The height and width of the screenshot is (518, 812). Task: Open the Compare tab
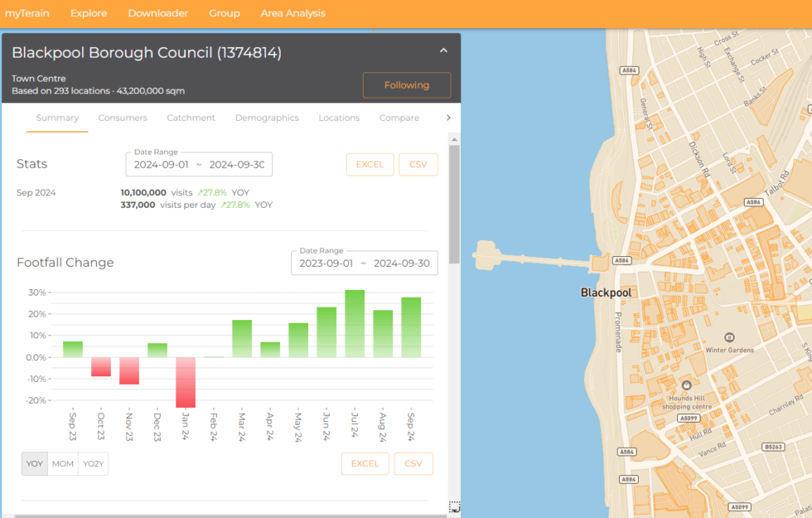399,118
